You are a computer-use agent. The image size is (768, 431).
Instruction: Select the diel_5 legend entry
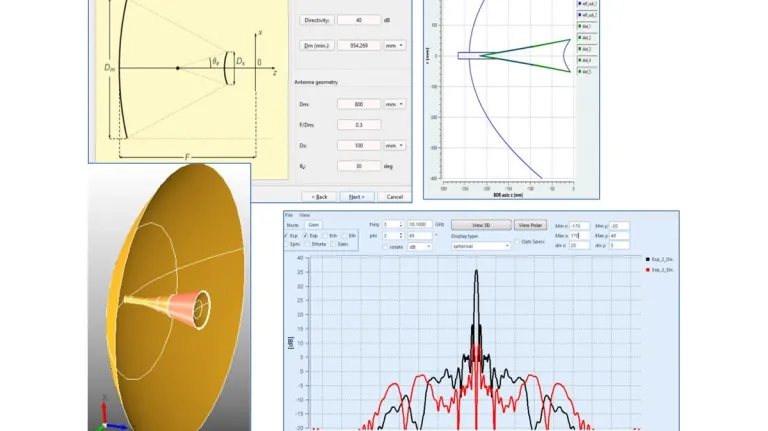[587, 72]
